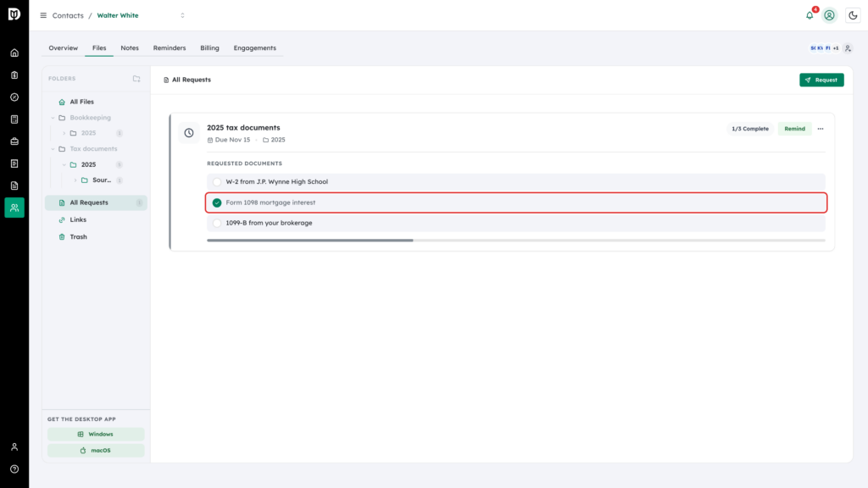
Task: Expand the Sour... subfolder chevron
Action: (75, 180)
